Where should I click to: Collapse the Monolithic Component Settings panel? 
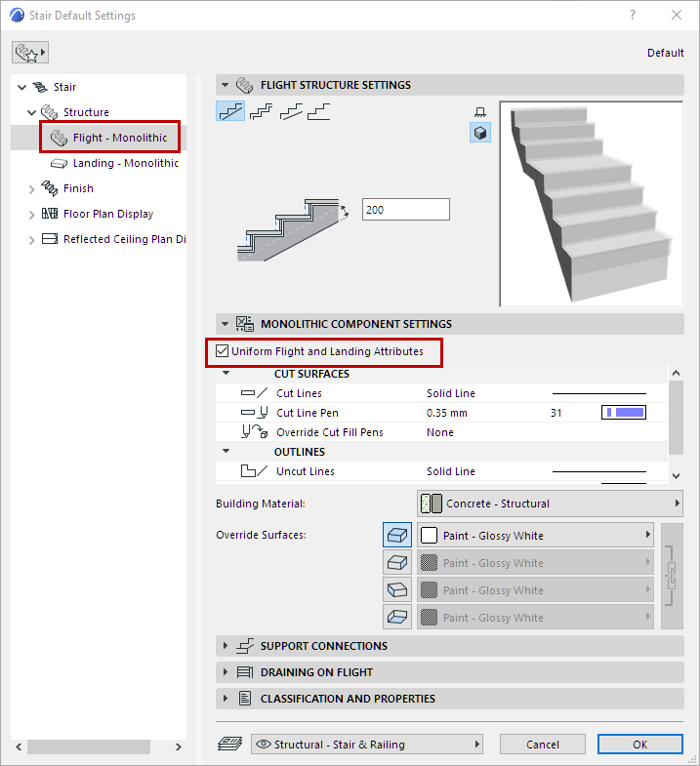coord(225,324)
